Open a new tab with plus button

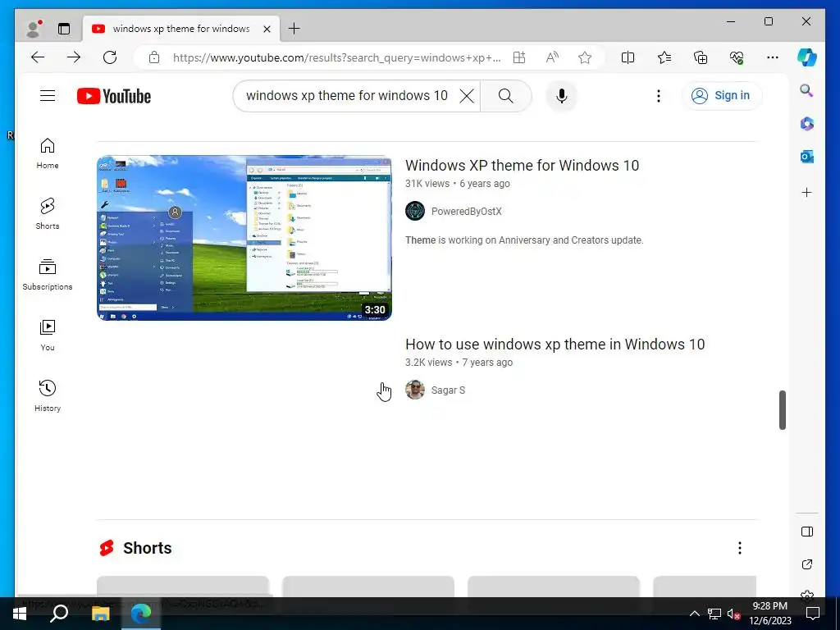(x=294, y=29)
